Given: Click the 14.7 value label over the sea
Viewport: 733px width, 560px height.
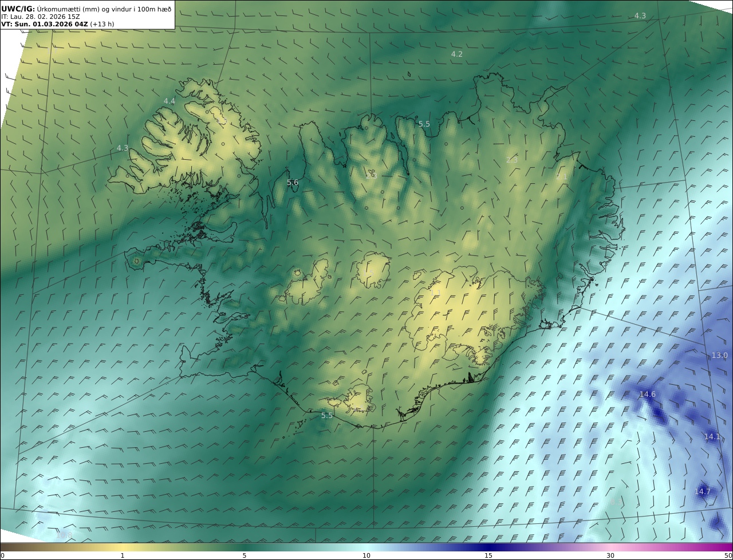Looking at the screenshot, I should click(x=702, y=491).
